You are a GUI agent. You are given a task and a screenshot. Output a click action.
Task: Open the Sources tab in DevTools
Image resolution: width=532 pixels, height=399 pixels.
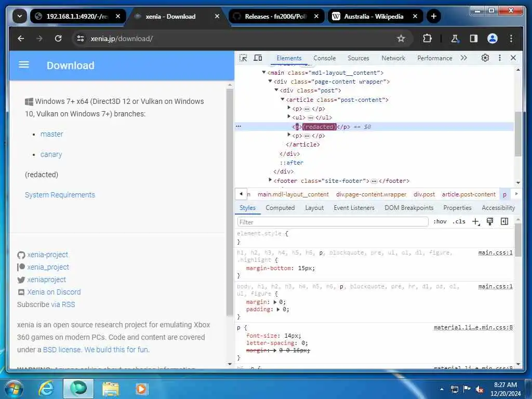pos(358,58)
